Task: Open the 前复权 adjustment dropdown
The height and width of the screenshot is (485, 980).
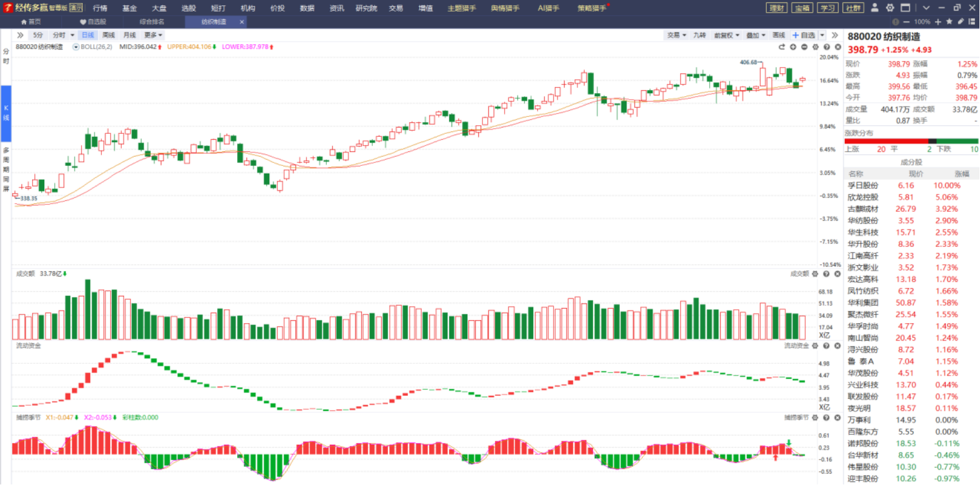Action: pos(727,36)
